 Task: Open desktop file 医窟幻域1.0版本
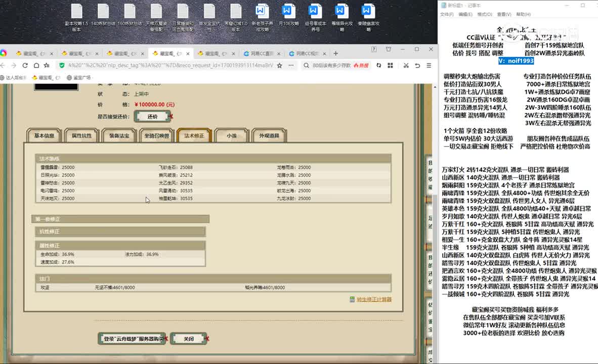tap(236, 18)
